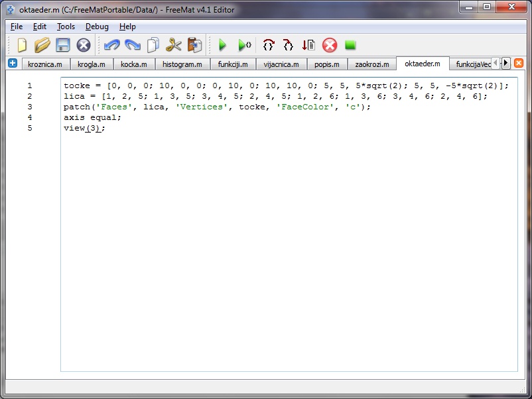The image size is (532, 399).
Task: Open the Debug menu
Action: (x=97, y=27)
